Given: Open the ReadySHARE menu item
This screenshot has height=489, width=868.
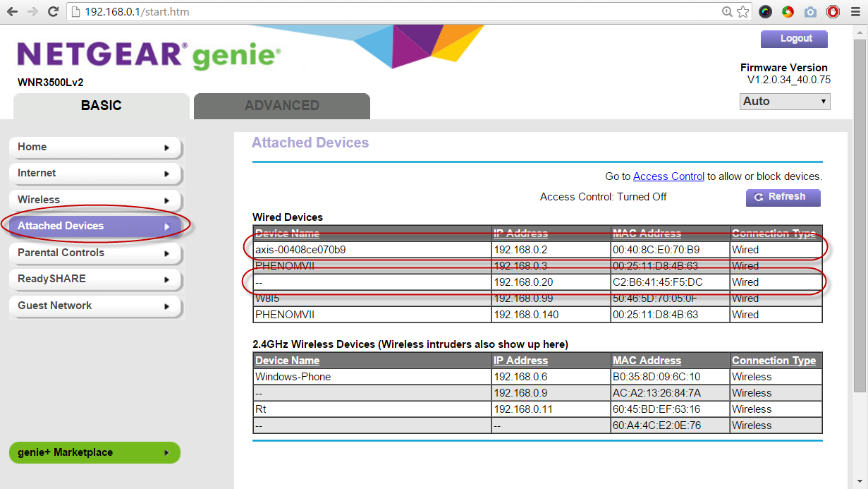Looking at the screenshot, I should (95, 279).
